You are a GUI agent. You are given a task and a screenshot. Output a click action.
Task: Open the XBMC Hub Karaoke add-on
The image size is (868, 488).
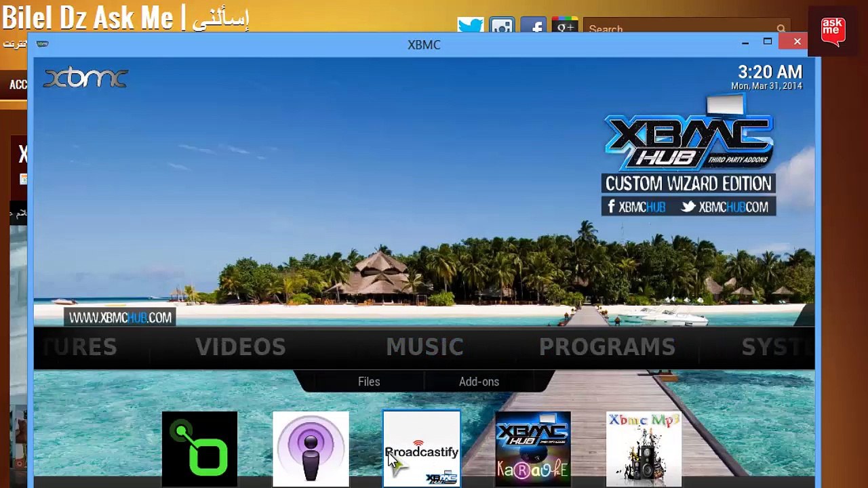tap(533, 449)
